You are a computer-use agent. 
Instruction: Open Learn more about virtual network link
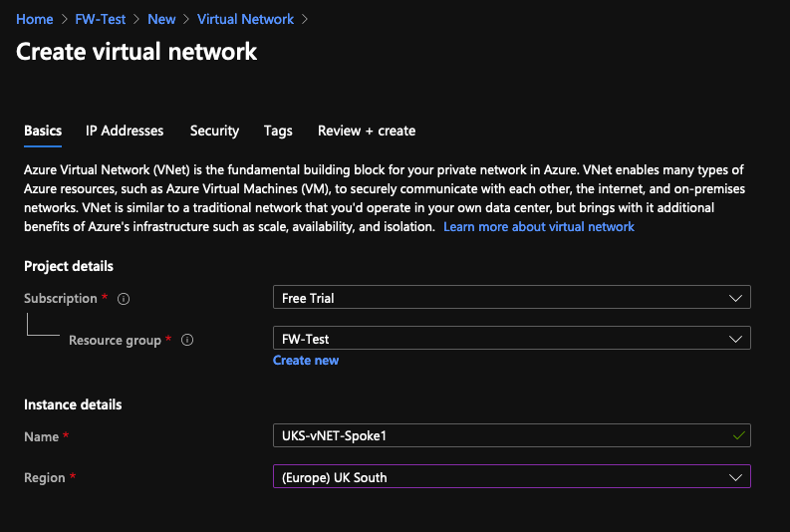(x=539, y=227)
